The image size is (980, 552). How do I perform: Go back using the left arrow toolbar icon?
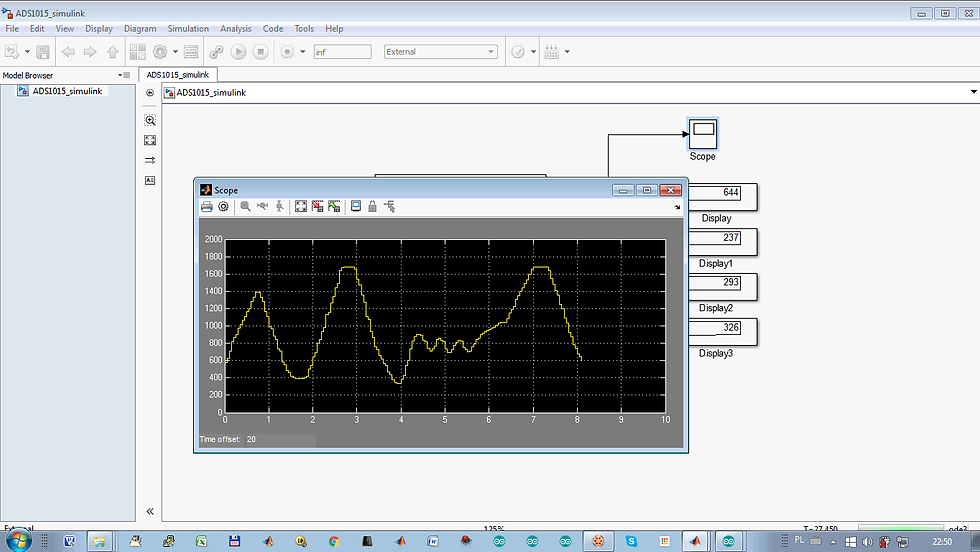coord(68,52)
